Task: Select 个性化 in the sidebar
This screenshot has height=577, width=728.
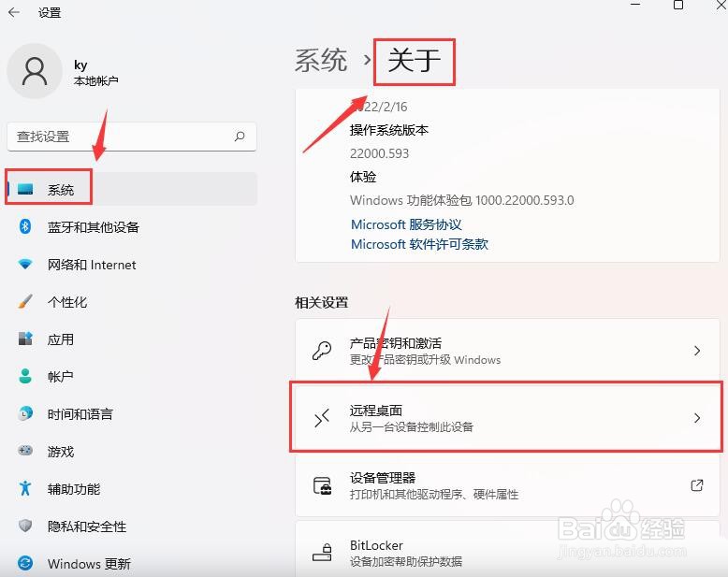Action: 131,301
